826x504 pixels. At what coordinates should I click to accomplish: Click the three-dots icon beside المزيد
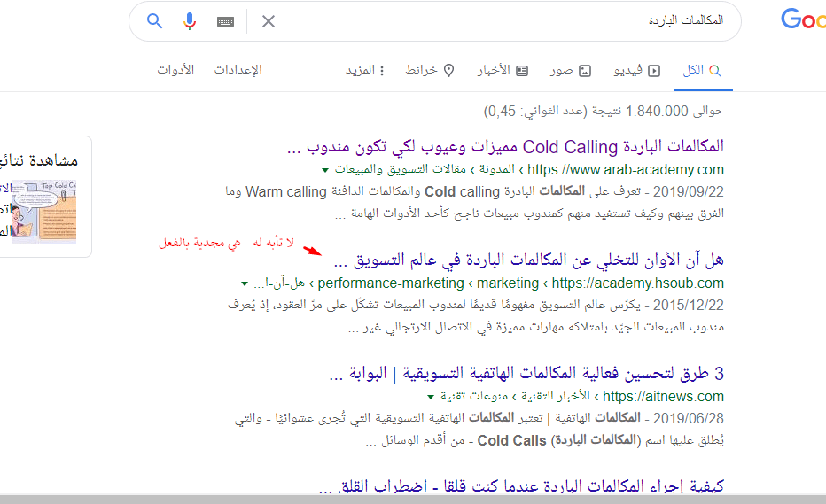tap(382, 71)
